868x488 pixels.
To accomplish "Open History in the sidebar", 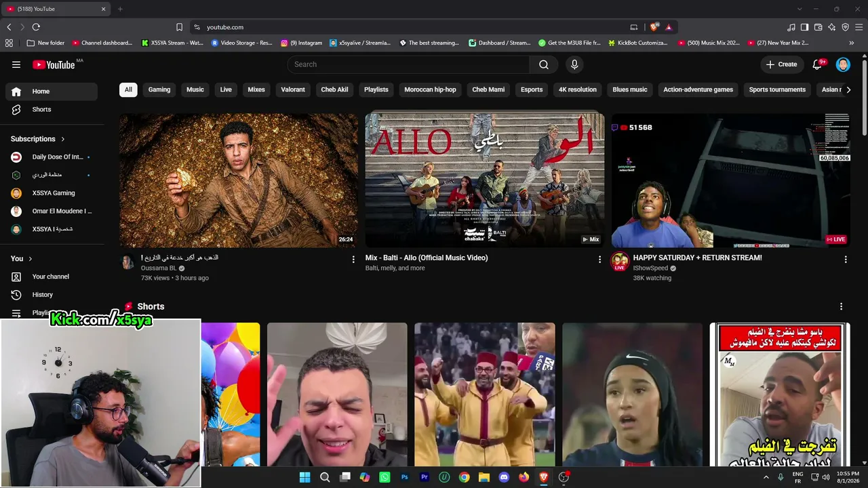I will 52,295.
